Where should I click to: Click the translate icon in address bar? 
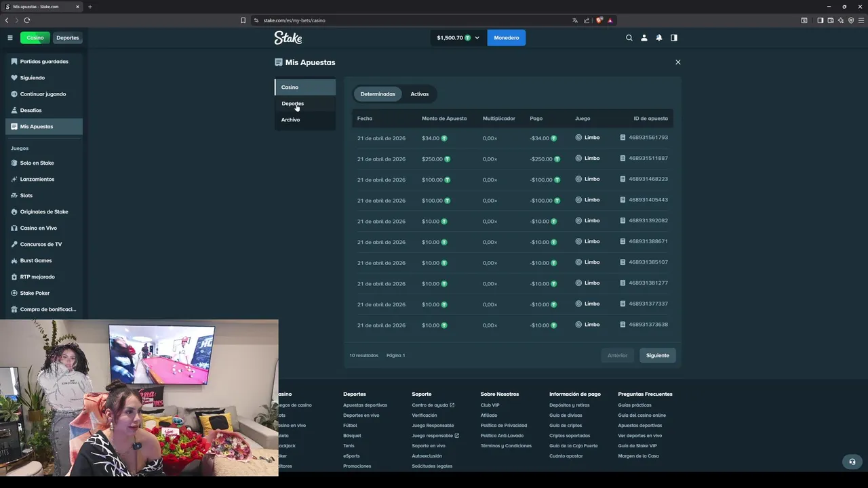point(576,20)
